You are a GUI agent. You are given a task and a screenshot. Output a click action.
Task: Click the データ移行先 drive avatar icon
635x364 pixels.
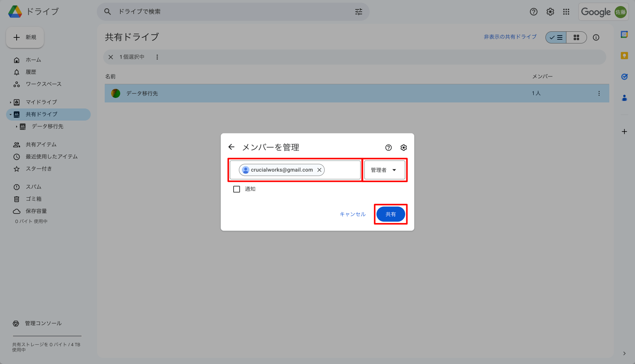[x=116, y=93]
